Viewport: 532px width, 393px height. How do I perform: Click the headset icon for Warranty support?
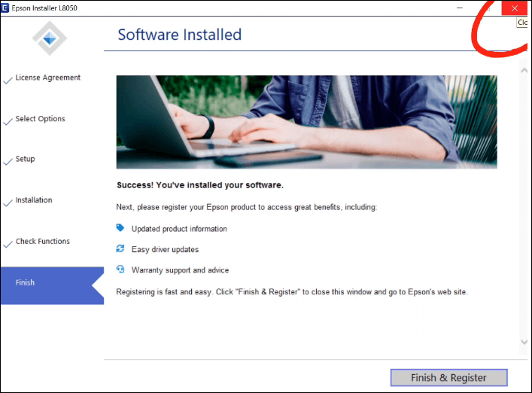(120, 270)
